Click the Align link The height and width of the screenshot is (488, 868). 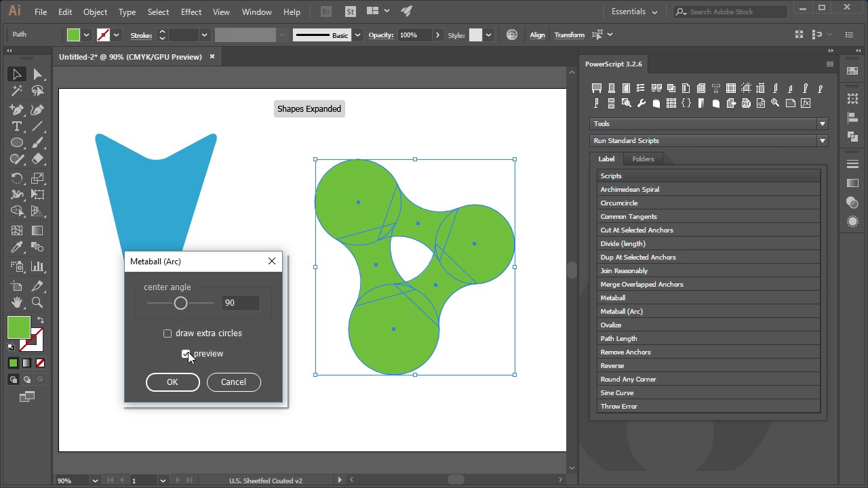point(537,35)
